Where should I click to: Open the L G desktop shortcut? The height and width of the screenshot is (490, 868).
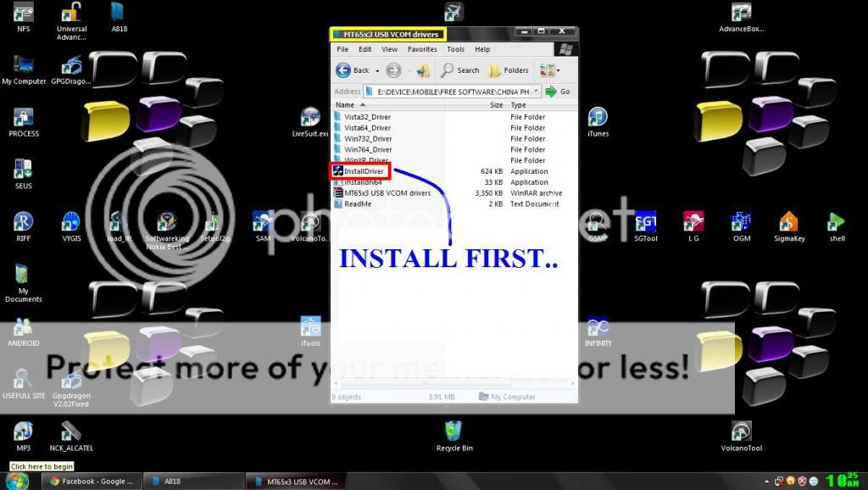693,227
